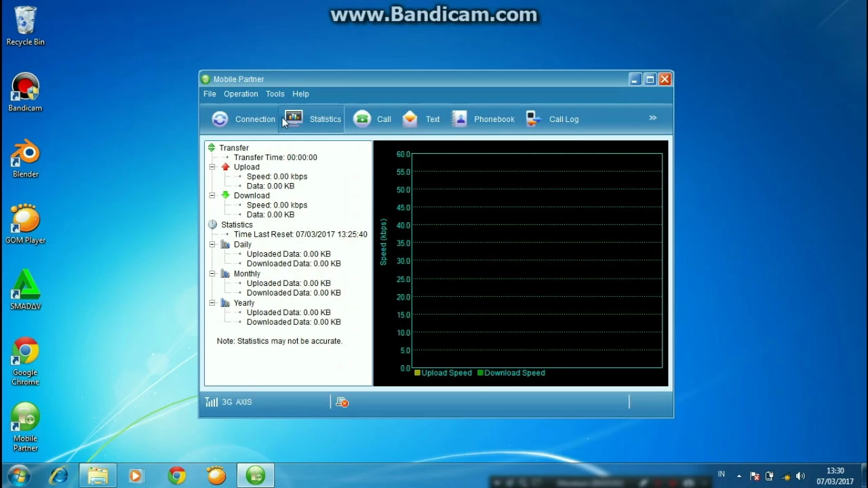Click the GOM Player desktop shortcut
This screenshot has width=868, height=488.
coord(25,224)
